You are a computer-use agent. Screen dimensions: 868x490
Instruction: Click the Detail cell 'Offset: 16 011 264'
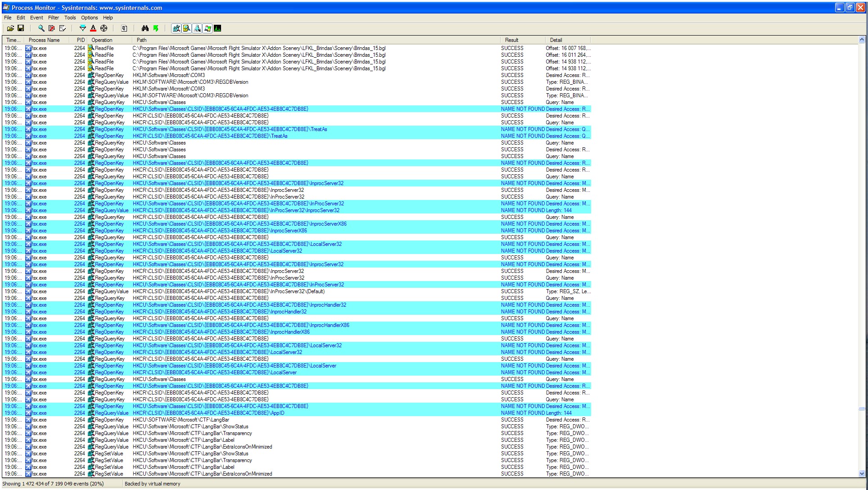[x=568, y=55]
